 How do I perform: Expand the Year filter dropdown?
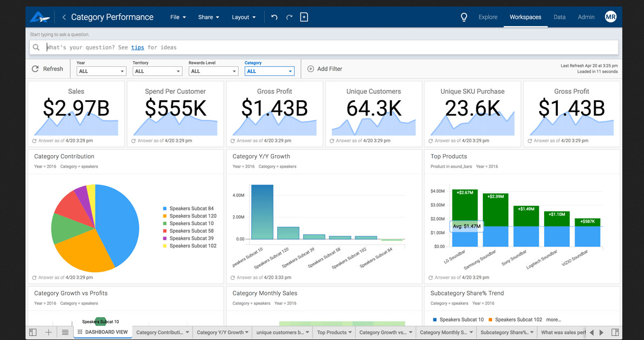(x=101, y=71)
